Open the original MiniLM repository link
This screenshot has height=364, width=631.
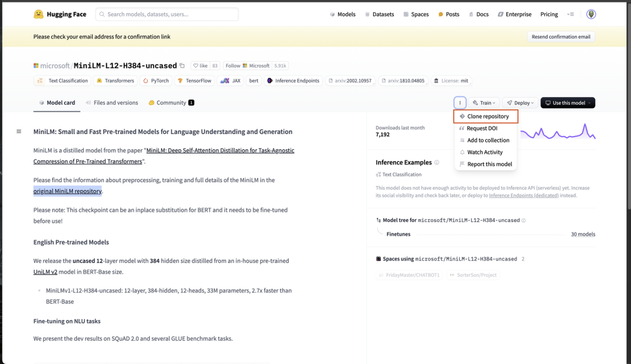point(67,191)
